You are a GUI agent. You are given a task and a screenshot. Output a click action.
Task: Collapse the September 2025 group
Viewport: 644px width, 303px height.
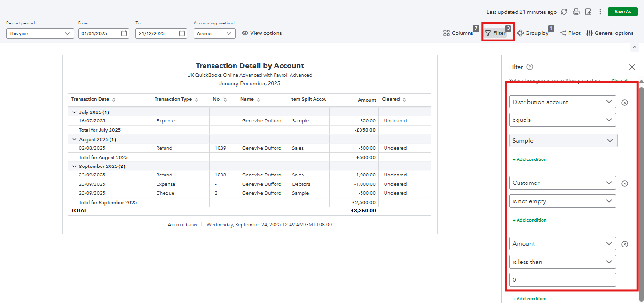74,167
